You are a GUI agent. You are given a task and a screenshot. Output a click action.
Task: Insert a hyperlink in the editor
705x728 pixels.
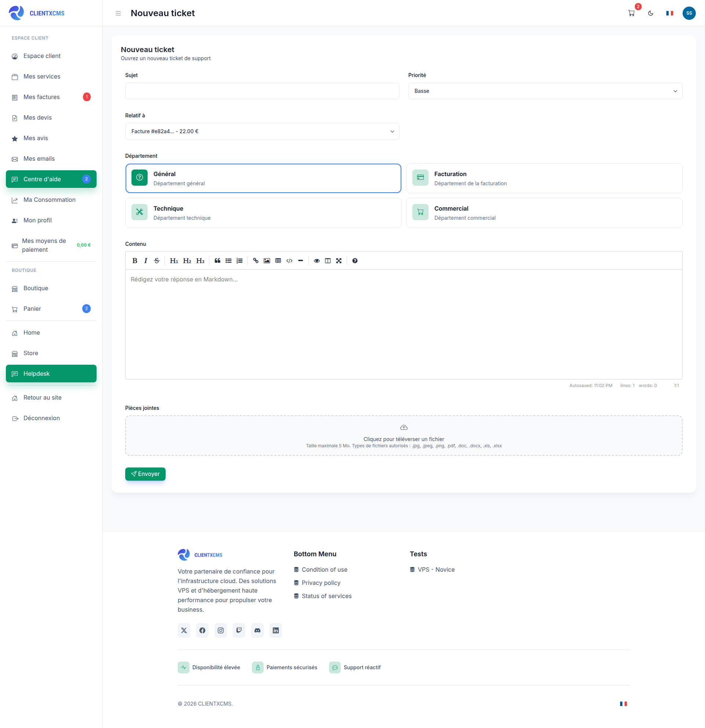pyautogui.click(x=256, y=261)
